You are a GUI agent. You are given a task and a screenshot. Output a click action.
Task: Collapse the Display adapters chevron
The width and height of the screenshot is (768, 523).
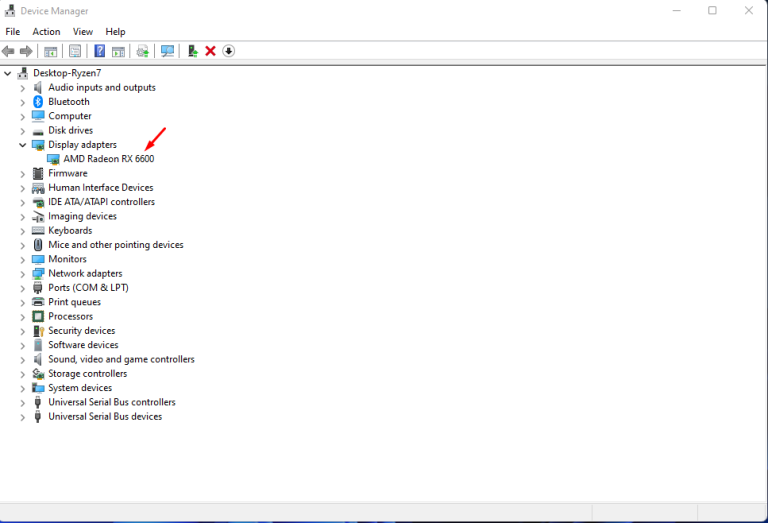23,145
